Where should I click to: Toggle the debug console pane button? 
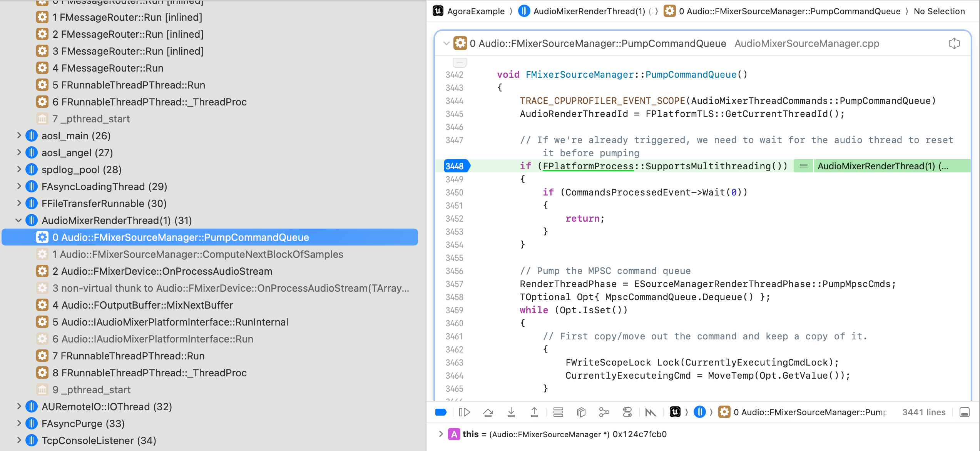[x=965, y=412]
